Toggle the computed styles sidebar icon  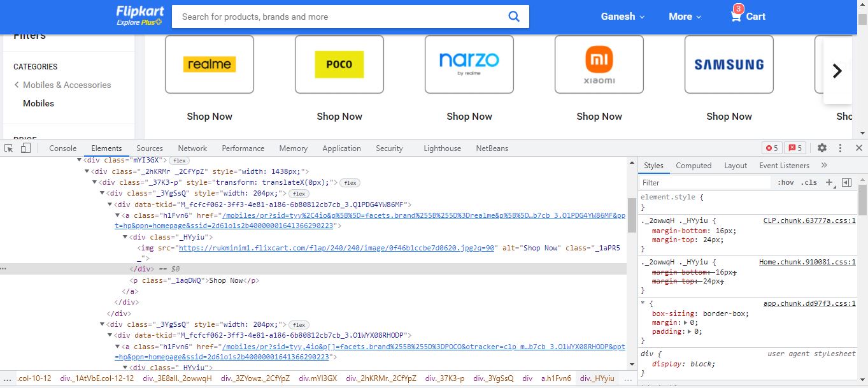click(846, 182)
